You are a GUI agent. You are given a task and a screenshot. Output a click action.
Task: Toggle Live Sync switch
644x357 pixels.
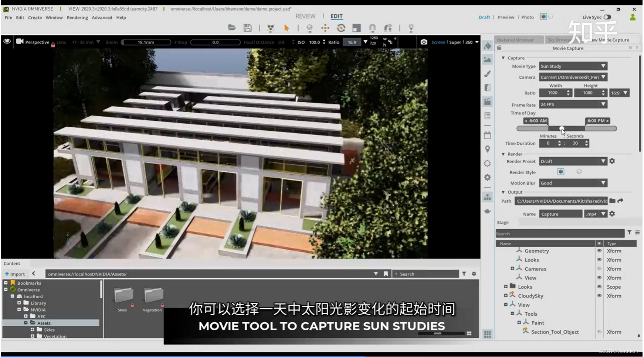pos(607,17)
